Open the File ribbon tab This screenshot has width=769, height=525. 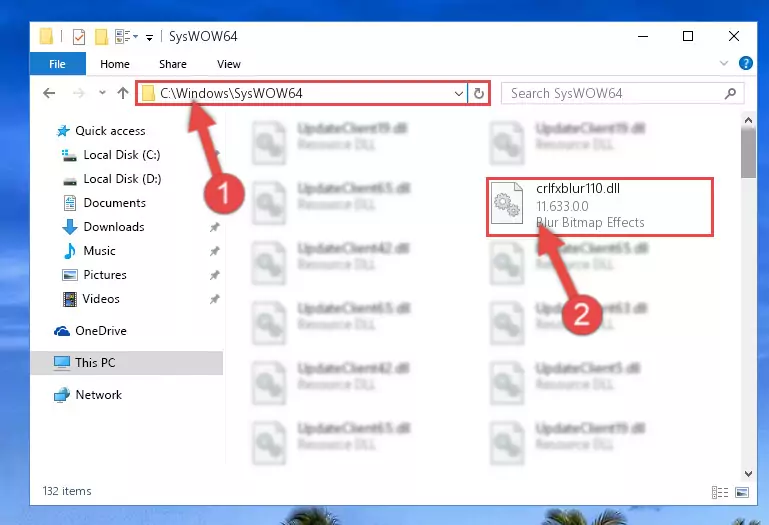point(57,64)
